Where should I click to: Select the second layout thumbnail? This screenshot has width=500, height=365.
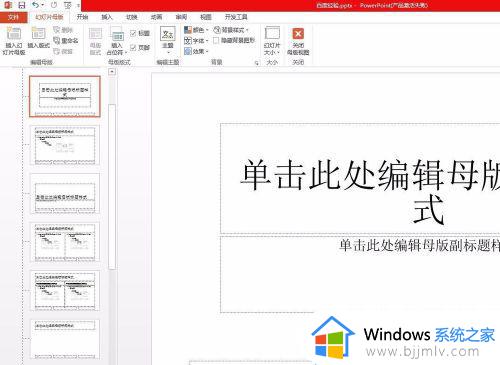65,145
